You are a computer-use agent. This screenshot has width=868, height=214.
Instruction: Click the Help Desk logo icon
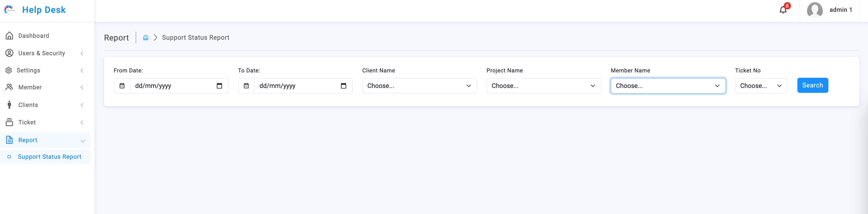(x=9, y=10)
